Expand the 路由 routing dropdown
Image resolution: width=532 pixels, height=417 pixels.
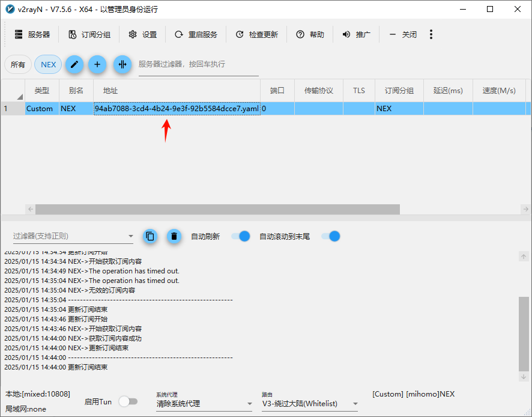pyautogui.click(x=309, y=404)
